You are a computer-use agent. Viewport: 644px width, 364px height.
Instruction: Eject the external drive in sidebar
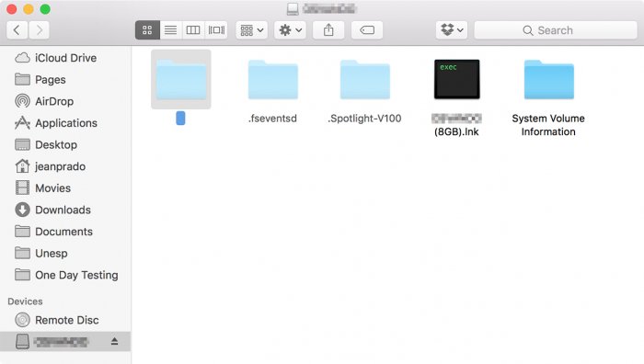click(115, 341)
